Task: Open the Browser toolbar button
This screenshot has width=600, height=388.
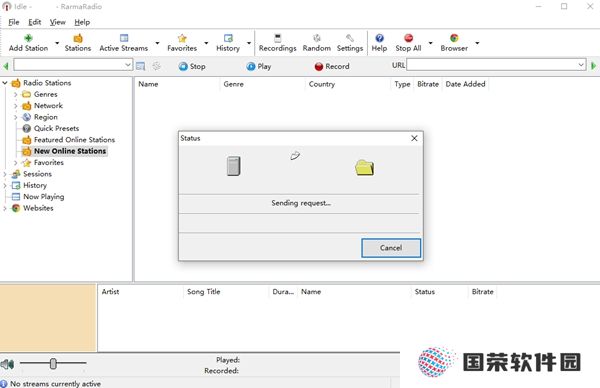Action: coord(454,42)
